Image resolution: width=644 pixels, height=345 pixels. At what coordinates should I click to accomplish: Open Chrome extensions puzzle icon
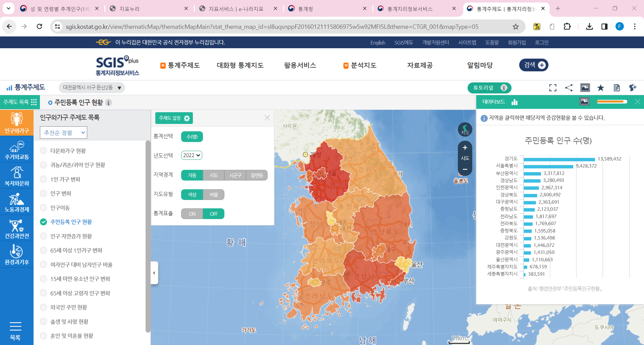pos(567,26)
